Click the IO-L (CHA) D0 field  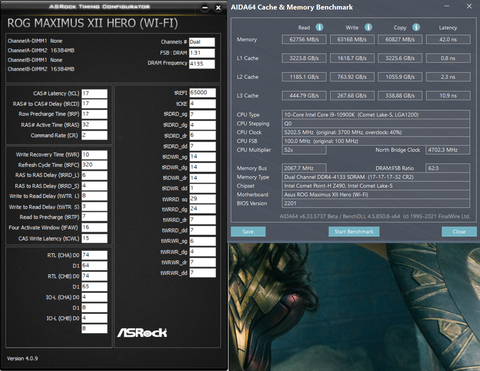[94, 297]
